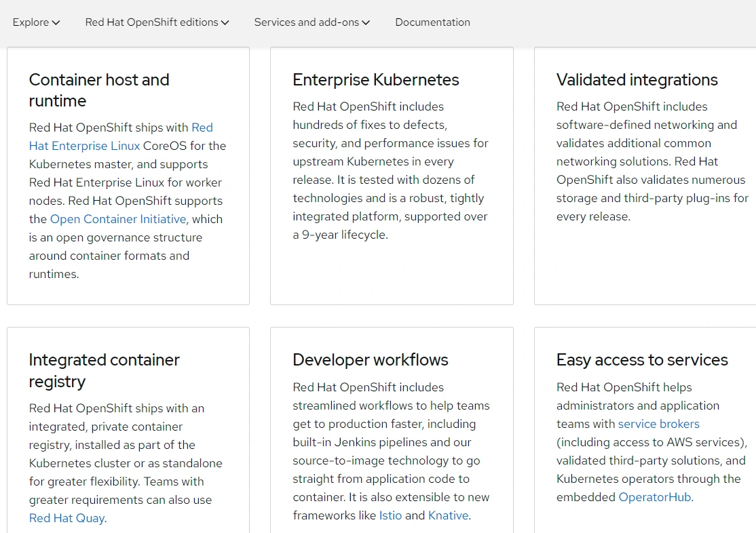The height and width of the screenshot is (533, 756).
Task: Open the Istio link
Action: [x=390, y=515]
